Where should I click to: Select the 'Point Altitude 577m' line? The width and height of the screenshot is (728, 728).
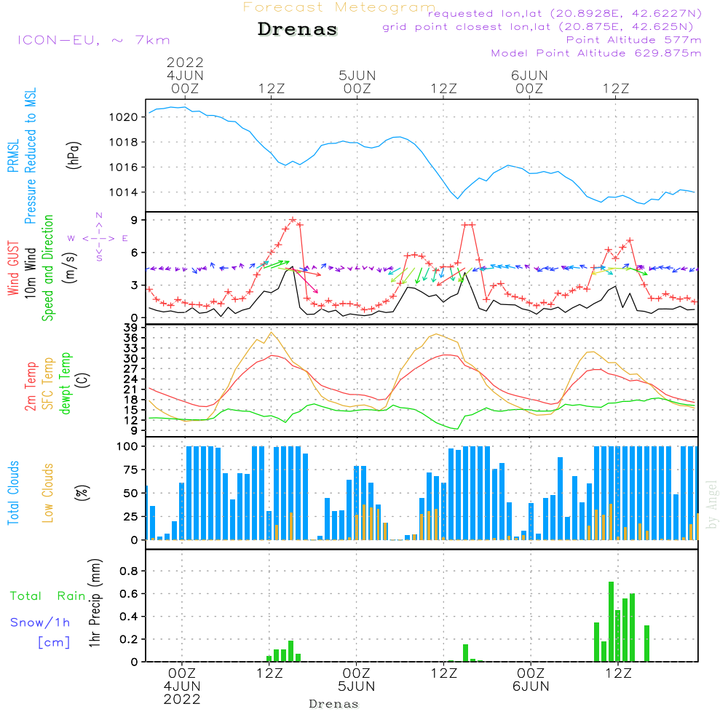pos(634,40)
